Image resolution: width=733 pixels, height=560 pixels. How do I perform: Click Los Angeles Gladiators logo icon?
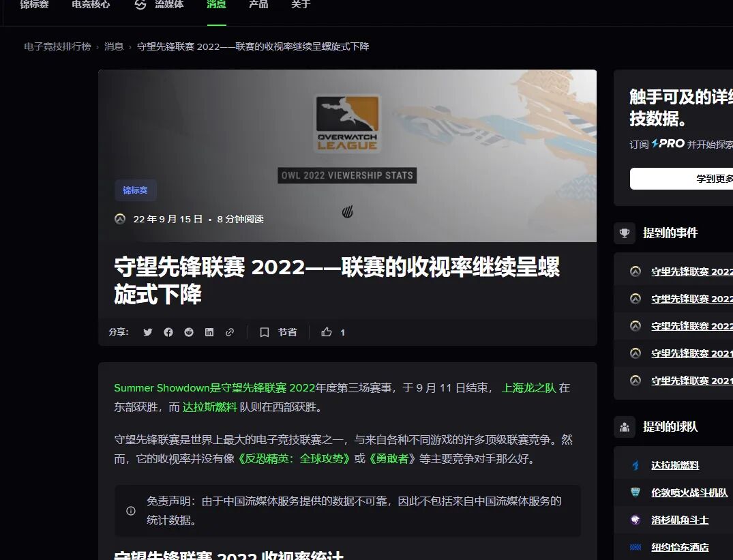coord(635,519)
